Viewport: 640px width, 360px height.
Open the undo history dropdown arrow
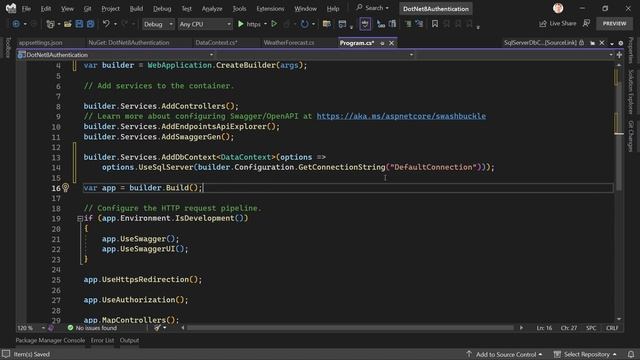pos(116,24)
